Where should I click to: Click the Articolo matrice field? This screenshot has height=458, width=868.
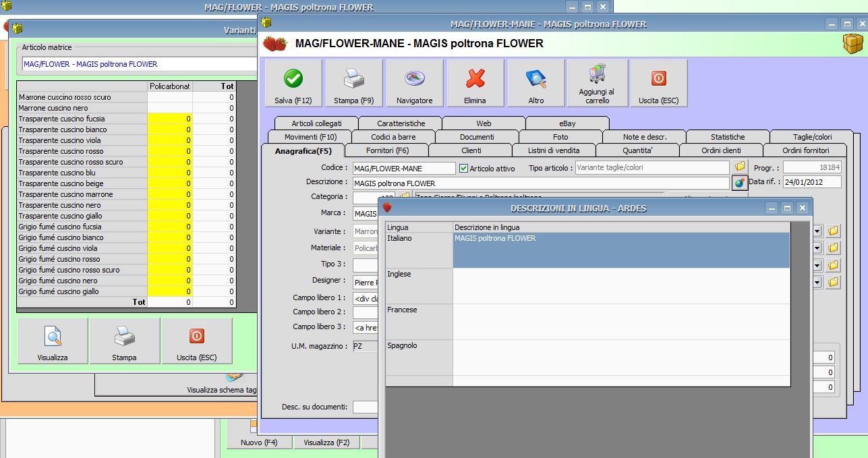pyautogui.click(x=139, y=64)
